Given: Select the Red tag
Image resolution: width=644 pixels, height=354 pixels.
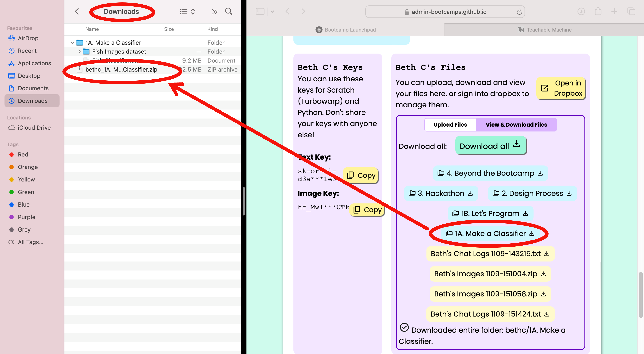Looking at the screenshot, I should pos(32,154).
